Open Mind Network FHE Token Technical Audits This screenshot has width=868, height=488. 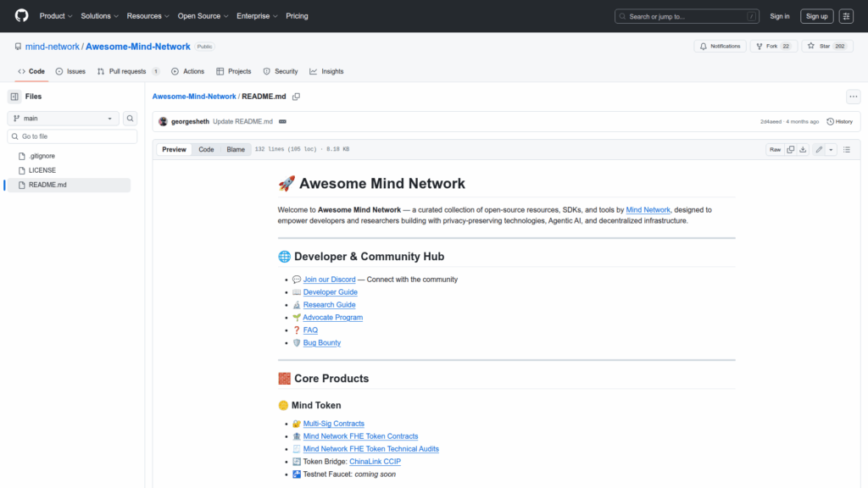[x=371, y=449]
